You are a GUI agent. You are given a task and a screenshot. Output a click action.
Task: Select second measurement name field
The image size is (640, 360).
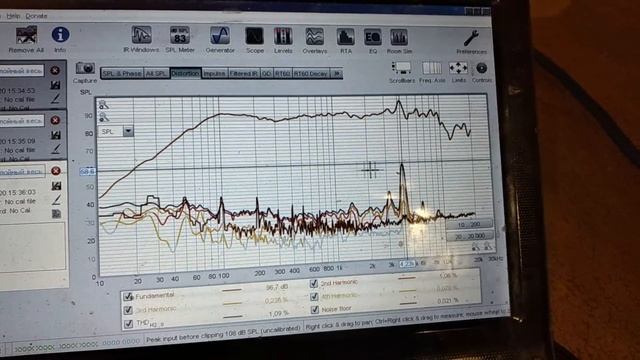click(x=22, y=121)
